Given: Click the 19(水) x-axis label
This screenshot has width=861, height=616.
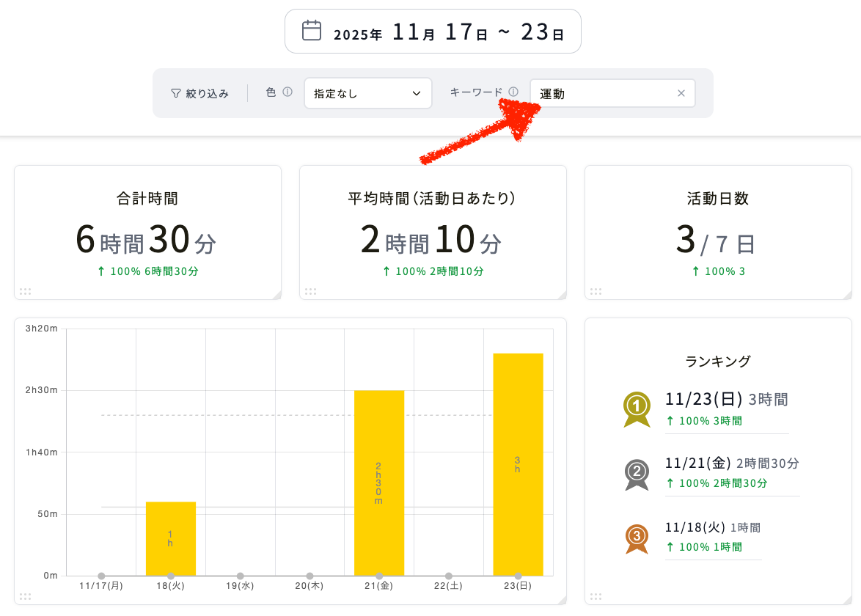Looking at the screenshot, I should click(240, 586).
